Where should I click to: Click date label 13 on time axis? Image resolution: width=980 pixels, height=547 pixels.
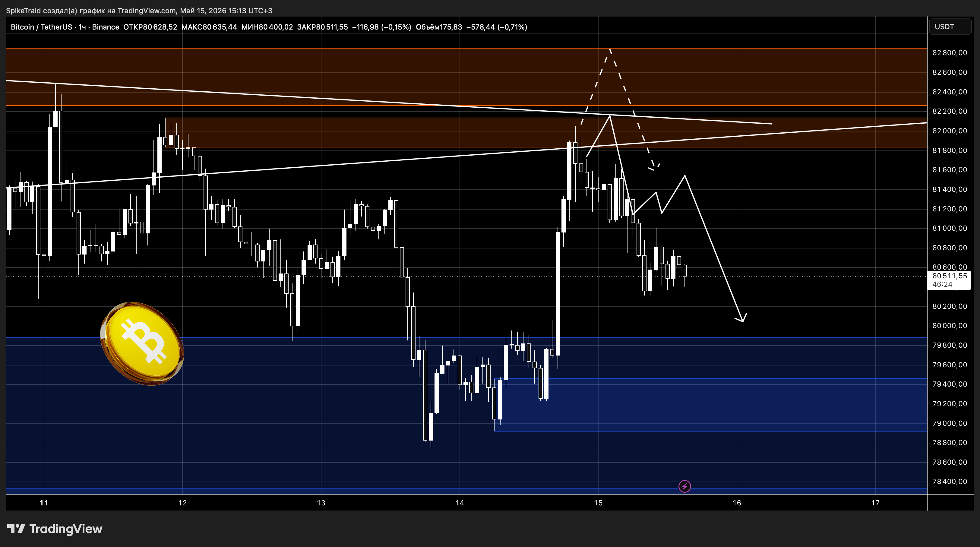[x=321, y=503]
